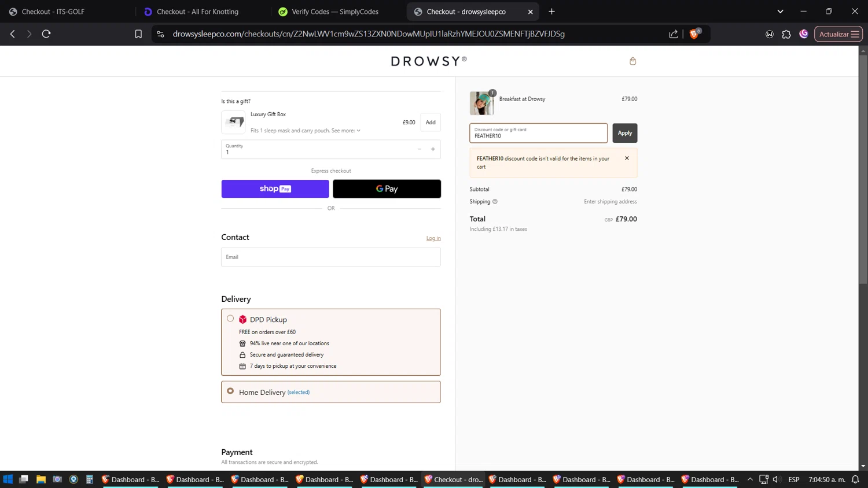Click 'Including £13.17 in taxes' text
868x488 pixels.
click(x=498, y=229)
